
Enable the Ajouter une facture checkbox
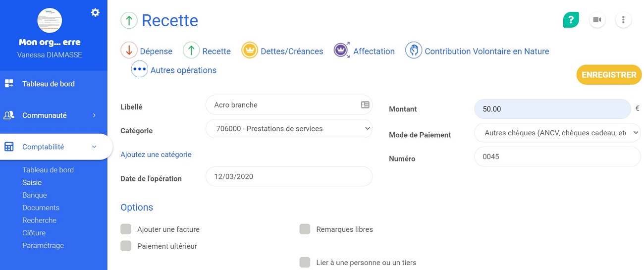coord(126,229)
